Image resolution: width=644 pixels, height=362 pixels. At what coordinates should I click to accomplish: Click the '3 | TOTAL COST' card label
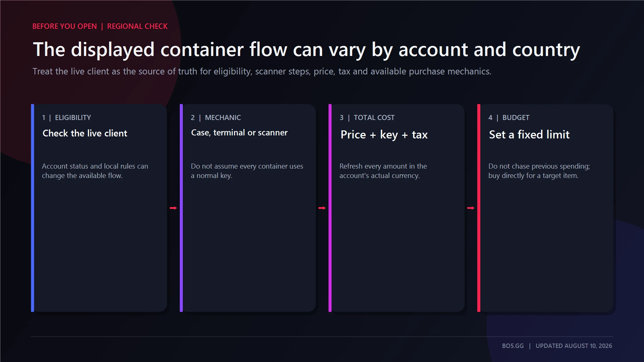[367, 118]
